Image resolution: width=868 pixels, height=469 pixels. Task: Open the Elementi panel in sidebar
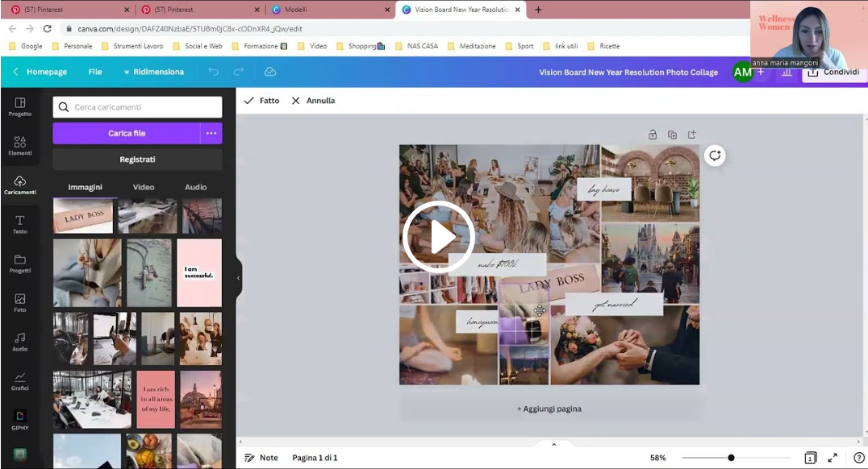click(x=20, y=145)
